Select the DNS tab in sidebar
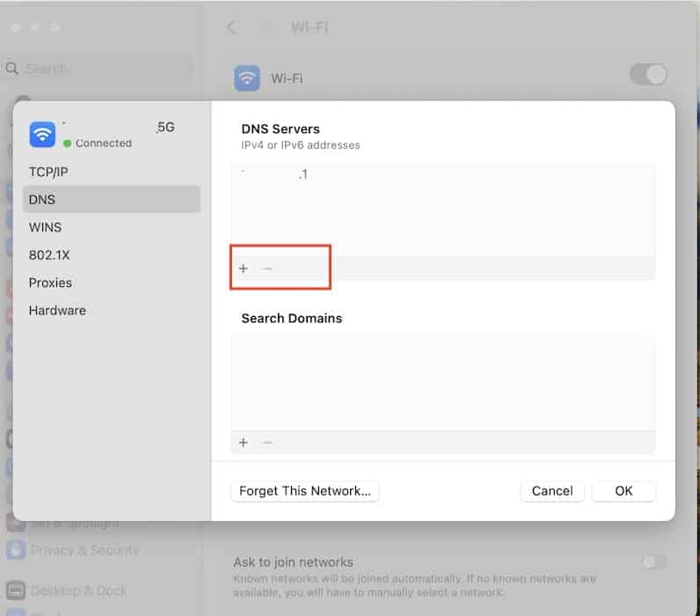This screenshot has height=616, width=700. click(42, 200)
